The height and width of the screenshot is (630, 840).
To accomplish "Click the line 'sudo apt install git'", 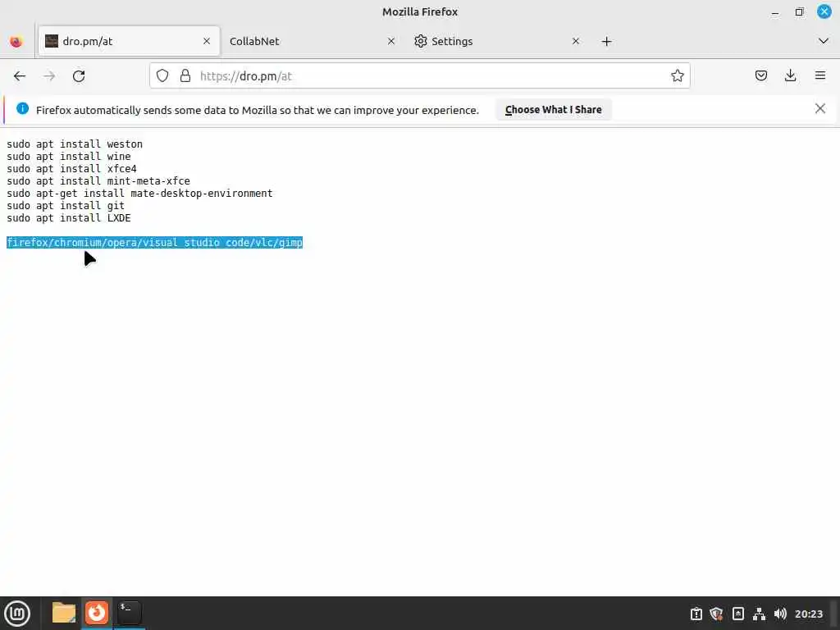I will [x=66, y=206].
